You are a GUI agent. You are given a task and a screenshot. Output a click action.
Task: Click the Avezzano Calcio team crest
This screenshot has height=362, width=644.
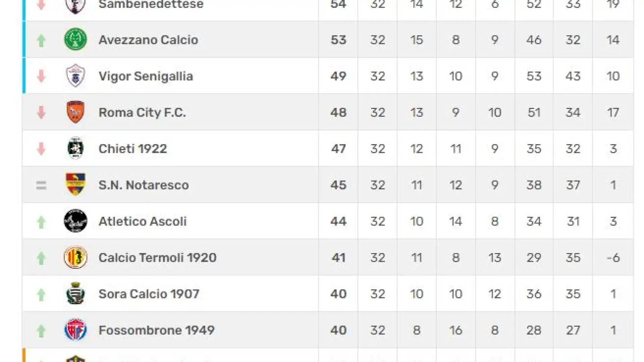[75, 39]
